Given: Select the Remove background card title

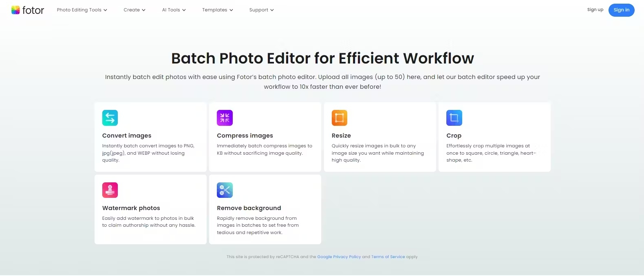Looking at the screenshot, I should click(x=249, y=208).
